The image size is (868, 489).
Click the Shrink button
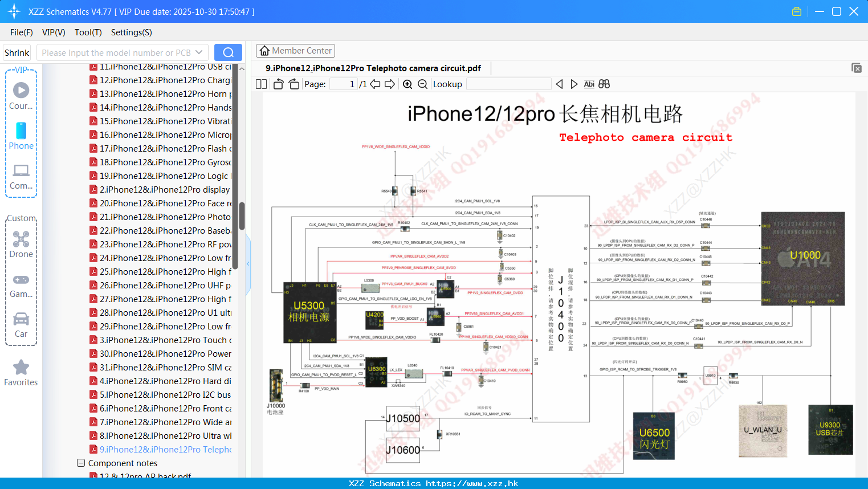17,52
